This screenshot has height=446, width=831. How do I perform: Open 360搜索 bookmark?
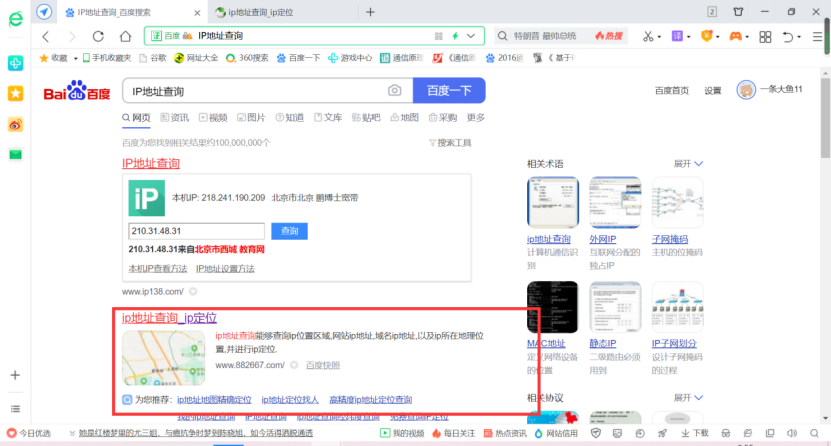pyautogui.click(x=247, y=58)
